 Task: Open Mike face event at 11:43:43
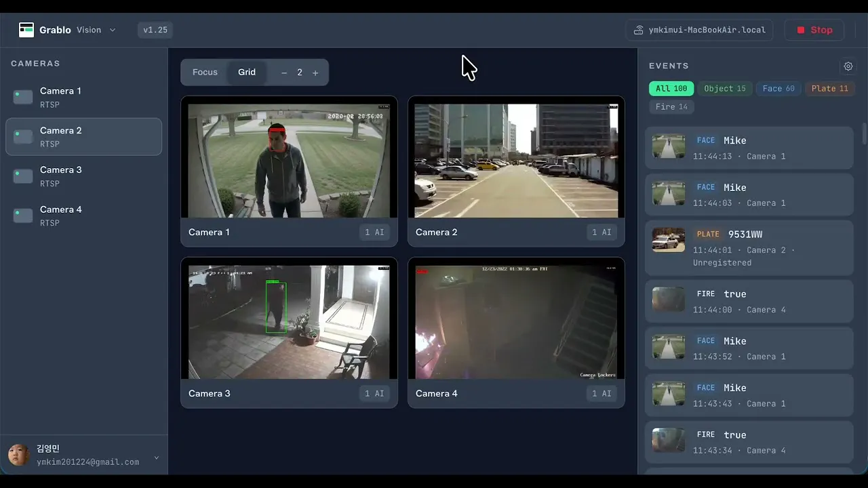(749, 395)
